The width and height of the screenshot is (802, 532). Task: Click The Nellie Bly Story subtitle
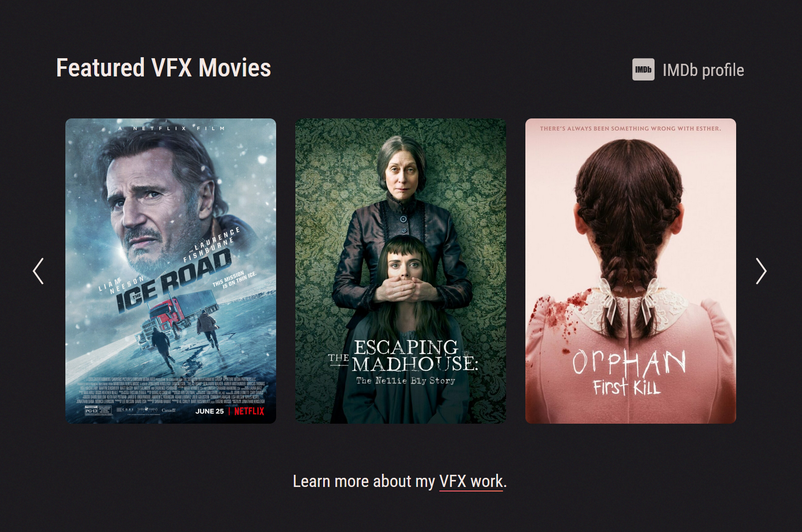click(x=406, y=381)
